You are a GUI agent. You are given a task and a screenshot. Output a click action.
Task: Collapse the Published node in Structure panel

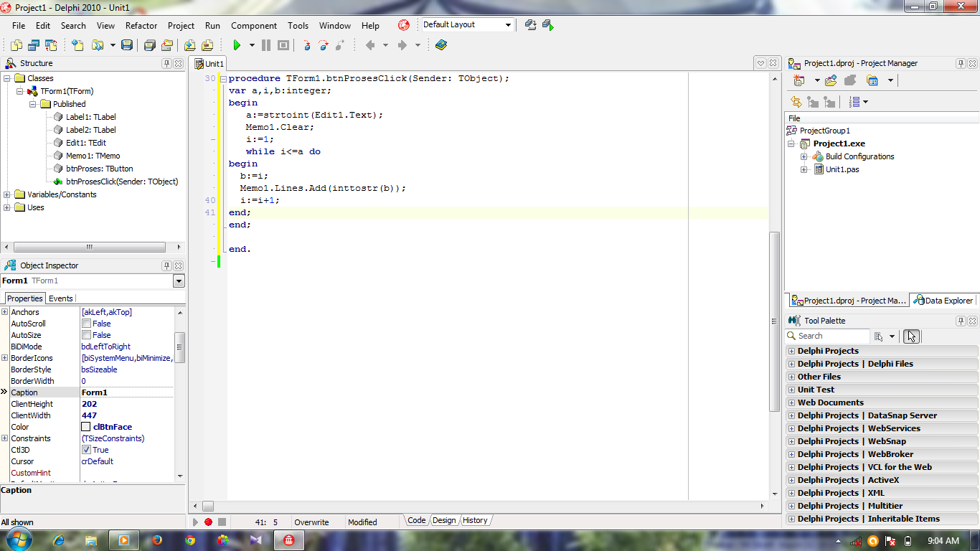[x=31, y=103]
